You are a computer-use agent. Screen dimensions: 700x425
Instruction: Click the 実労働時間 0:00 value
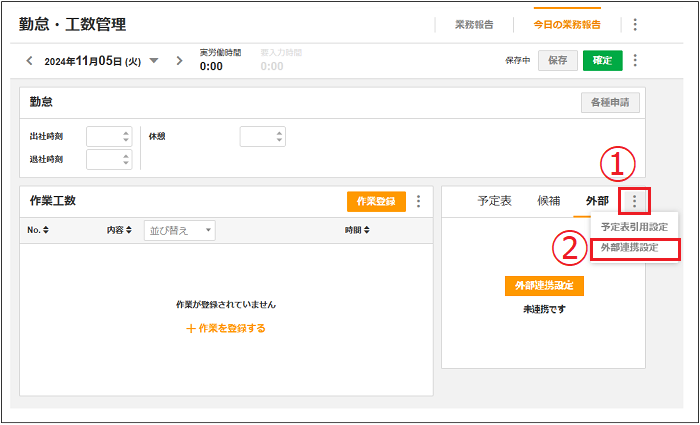[211, 66]
